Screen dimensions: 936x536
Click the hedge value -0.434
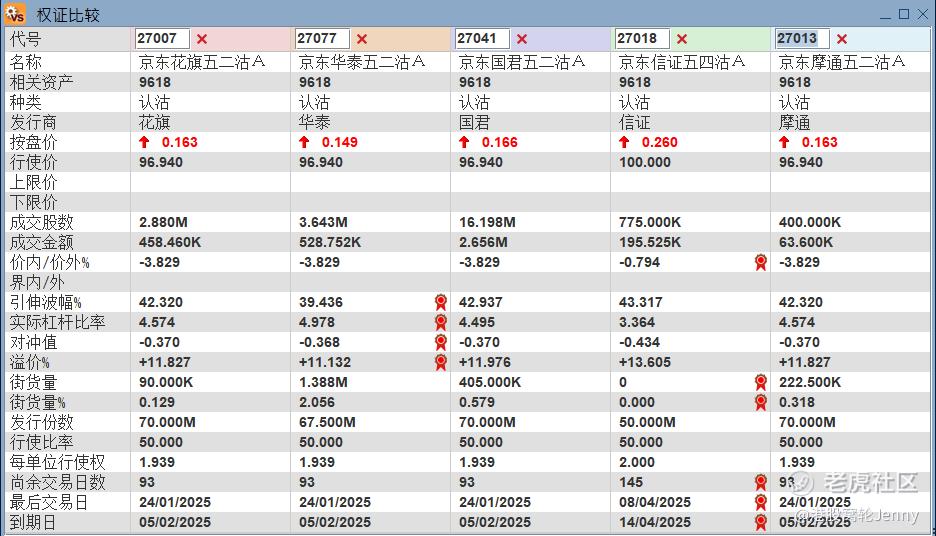pos(639,342)
